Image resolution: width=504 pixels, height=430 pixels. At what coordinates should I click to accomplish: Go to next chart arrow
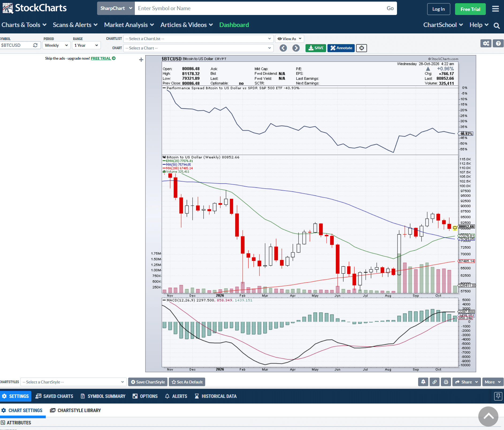(296, 48)
